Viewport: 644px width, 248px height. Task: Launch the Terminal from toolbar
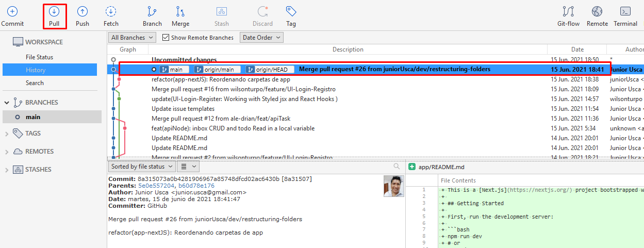click(x=625, y=16)
